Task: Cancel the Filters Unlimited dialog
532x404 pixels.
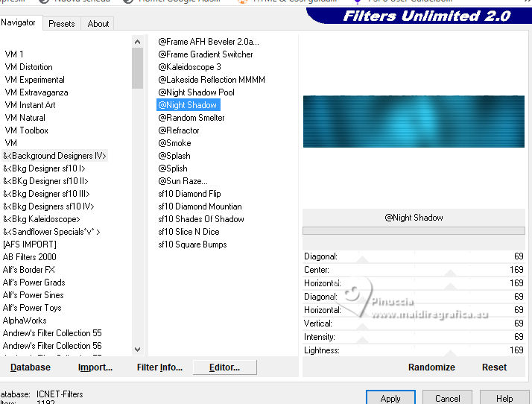Action: (x=447, y=397)
